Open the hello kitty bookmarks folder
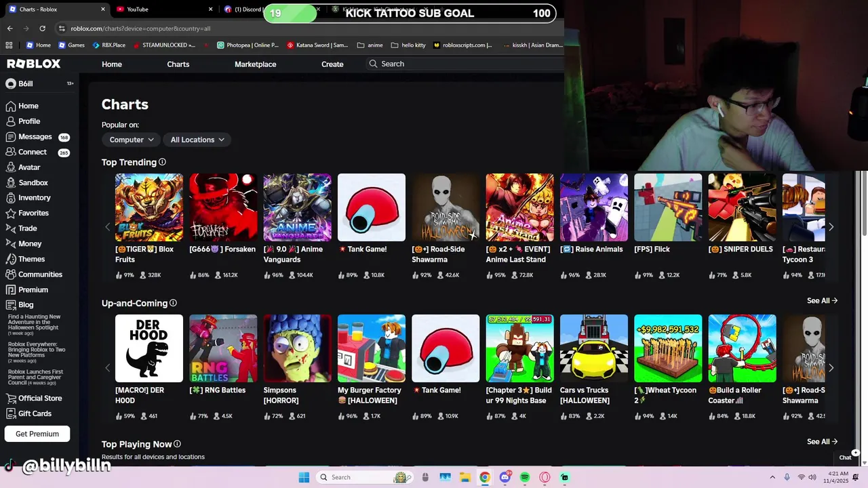 click(x=408, y=45)
